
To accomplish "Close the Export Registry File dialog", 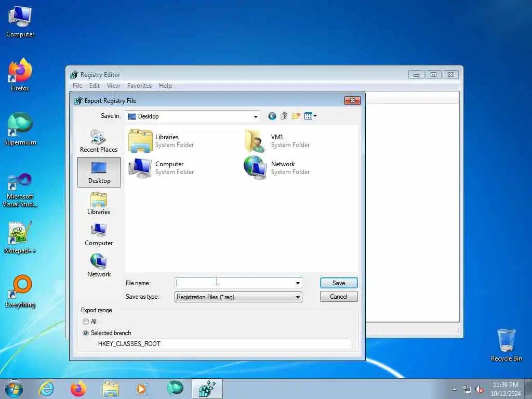I will [x=352, y=100].
